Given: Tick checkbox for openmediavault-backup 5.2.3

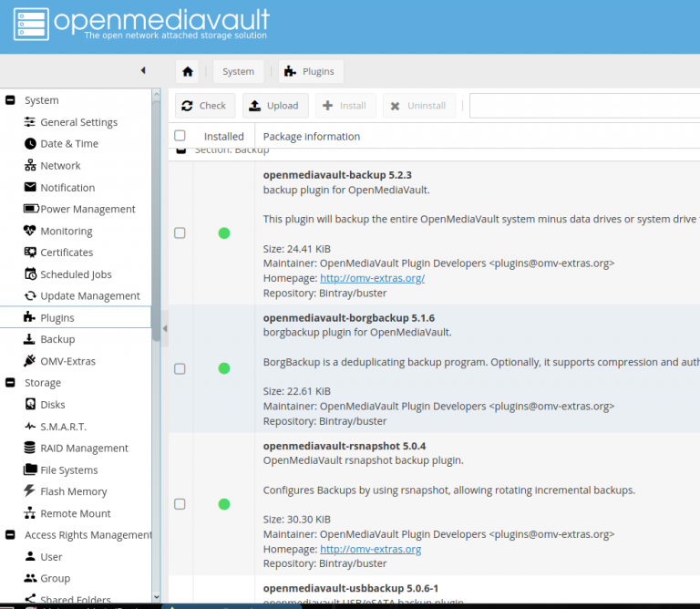Looking at the screenshot, I should [180, 233].
